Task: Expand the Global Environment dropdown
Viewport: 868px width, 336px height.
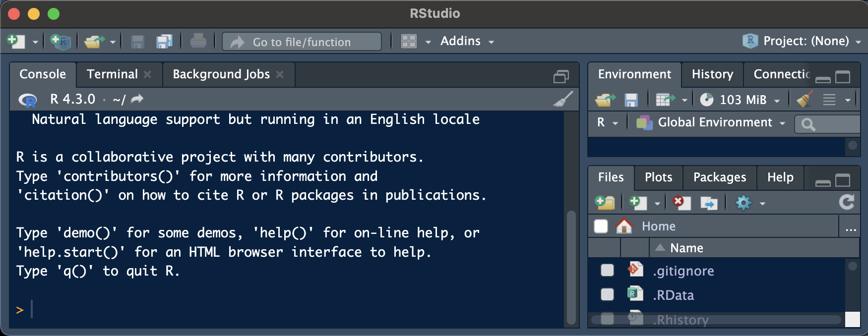Action: tap(711, 122)
